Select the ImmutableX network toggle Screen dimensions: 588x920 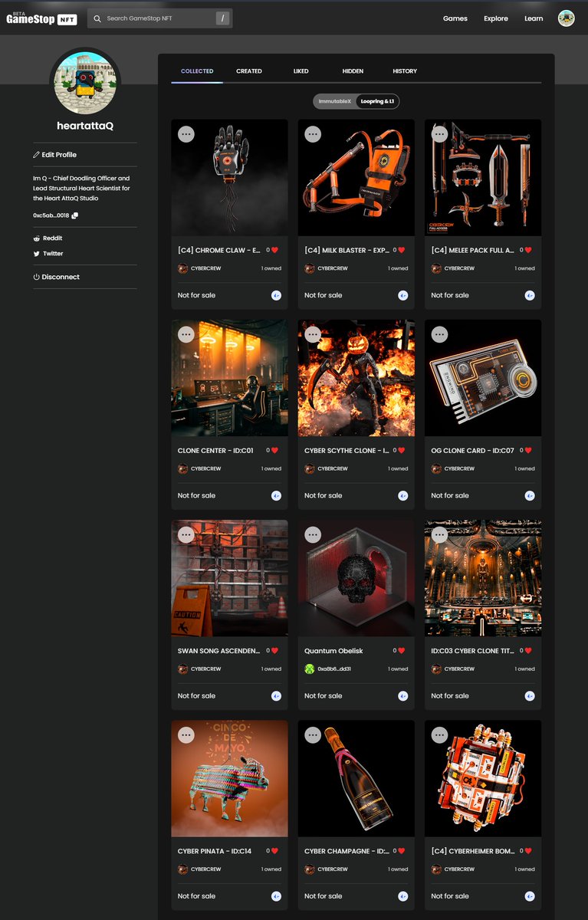(x=334, y=101)
